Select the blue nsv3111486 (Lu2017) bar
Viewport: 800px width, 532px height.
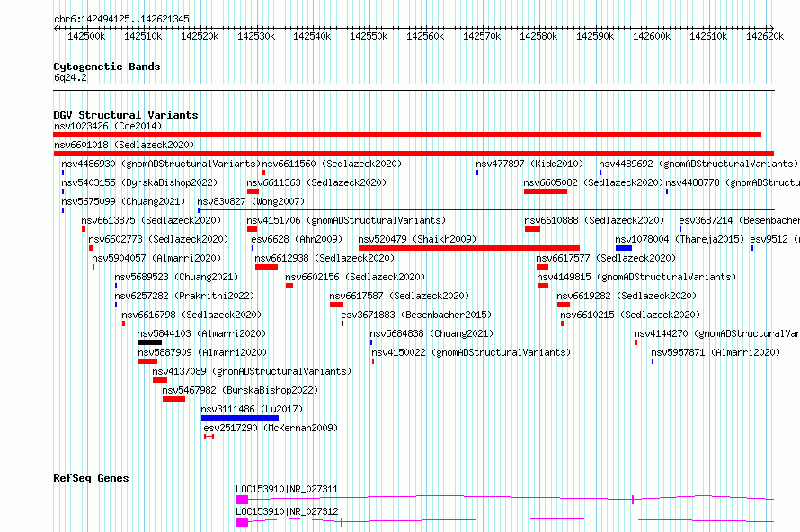tap(240, 418)
